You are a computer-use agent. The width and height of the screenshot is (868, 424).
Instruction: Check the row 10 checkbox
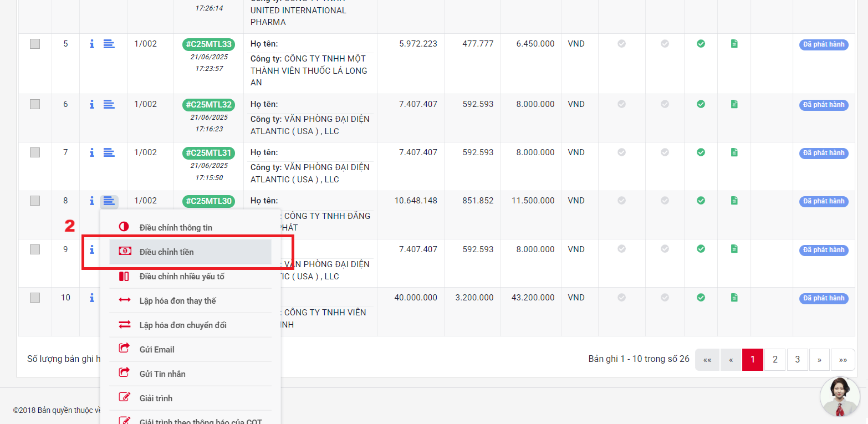(x=35, y=298)
